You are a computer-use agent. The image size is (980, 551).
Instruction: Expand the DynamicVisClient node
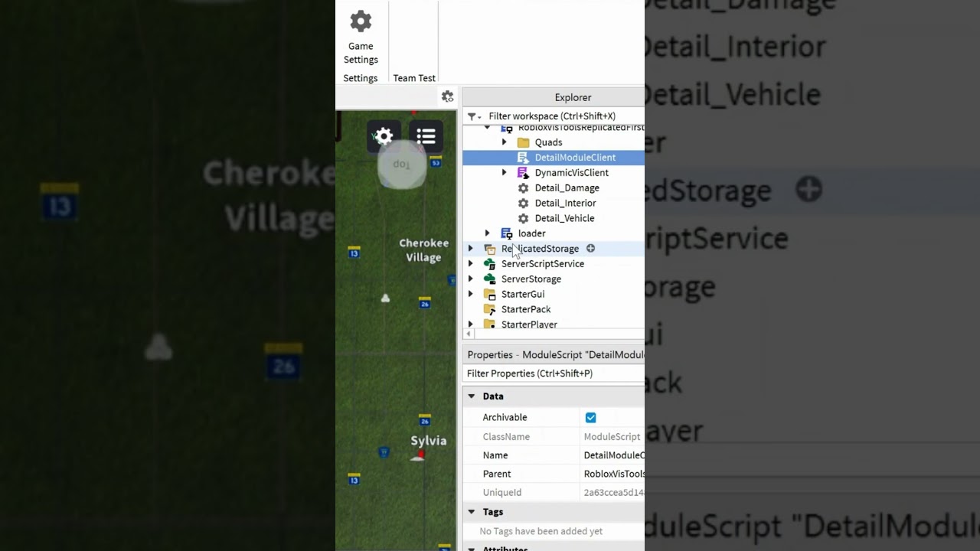coord(504,173)
